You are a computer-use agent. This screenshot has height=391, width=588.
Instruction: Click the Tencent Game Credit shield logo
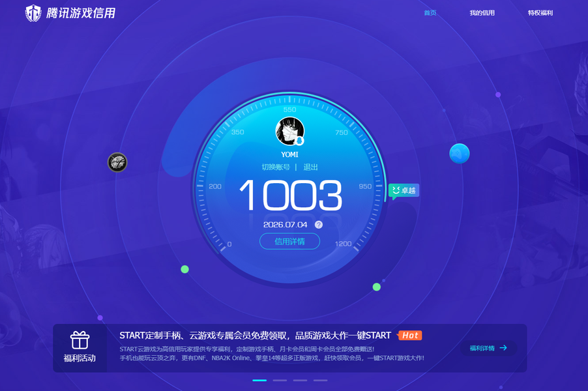click(x=33, y=13)
